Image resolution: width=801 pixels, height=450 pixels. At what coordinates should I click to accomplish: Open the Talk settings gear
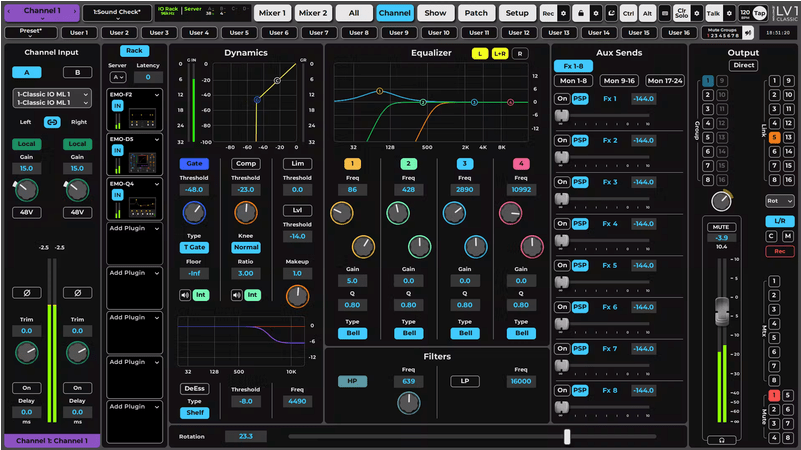coord(729,13)
